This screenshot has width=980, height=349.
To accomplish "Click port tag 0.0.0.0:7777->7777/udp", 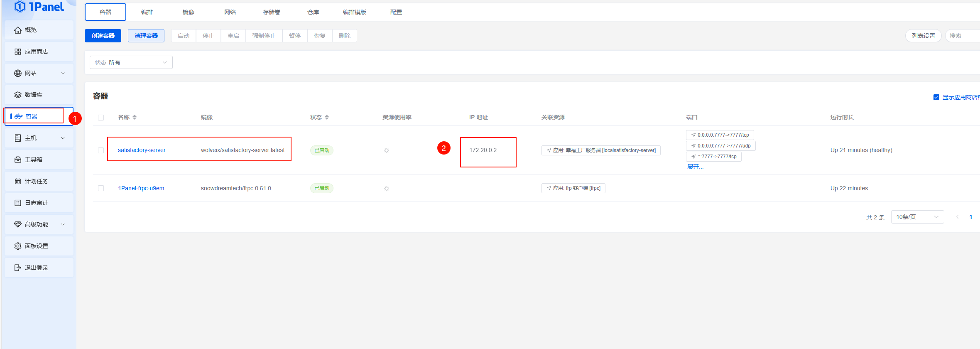I will tap(721, 146).
